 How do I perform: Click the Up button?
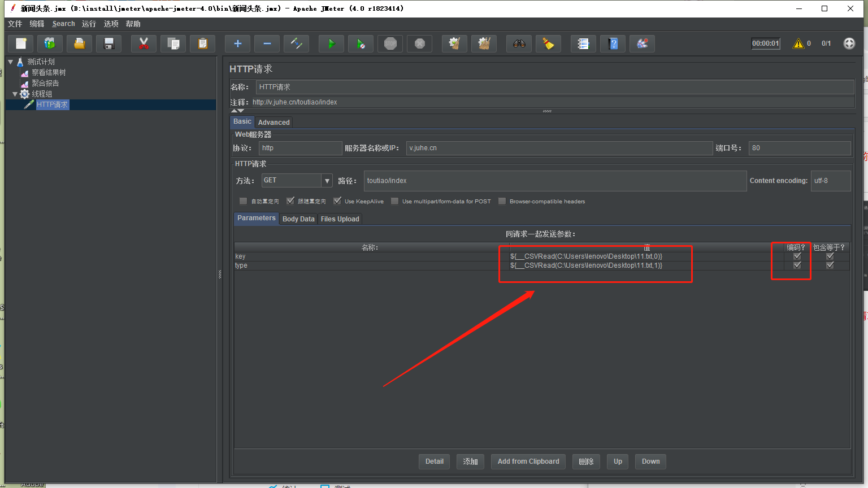(618, 461)
